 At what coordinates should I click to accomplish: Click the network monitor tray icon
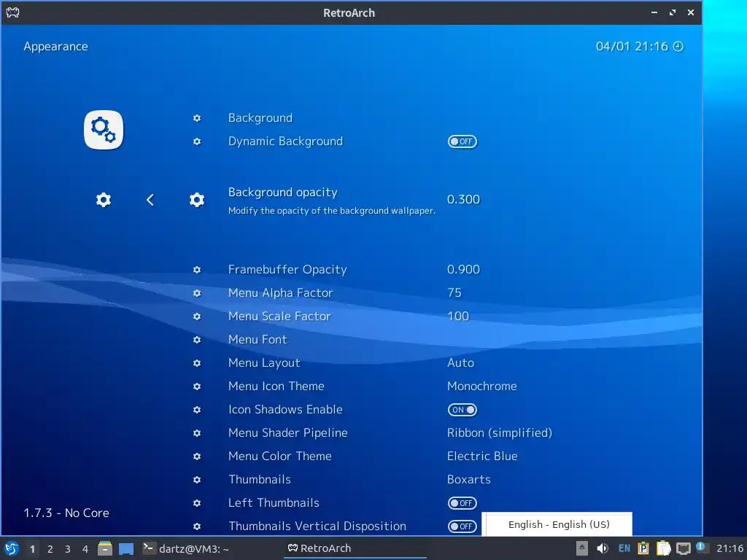click(683, 548)
